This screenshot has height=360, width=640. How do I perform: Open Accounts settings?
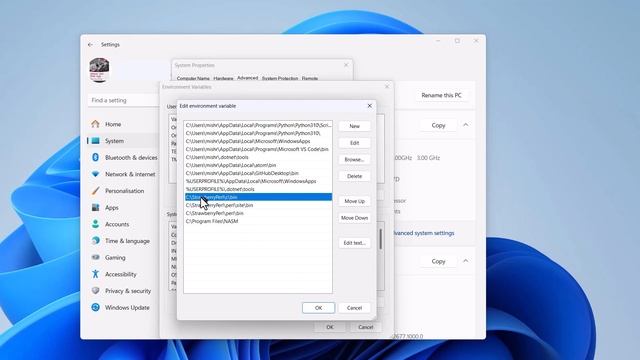pos(117,224)
